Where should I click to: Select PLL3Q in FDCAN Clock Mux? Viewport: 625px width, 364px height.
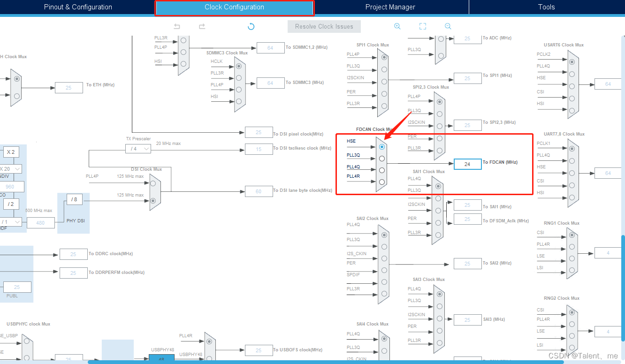click(382, 159)
